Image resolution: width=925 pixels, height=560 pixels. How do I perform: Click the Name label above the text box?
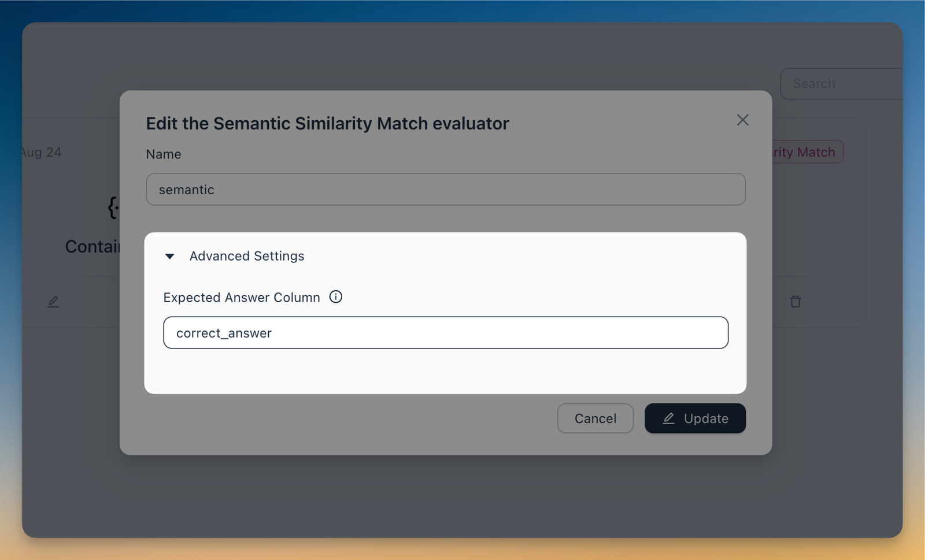coord(163,154)
